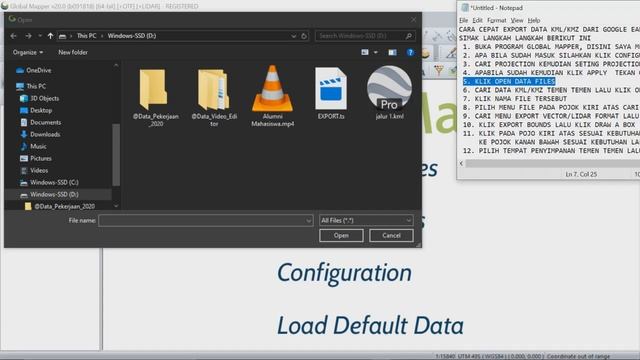Open dialog help icon
The height and width of the screenshot is (360, 640).
[410, 52]
